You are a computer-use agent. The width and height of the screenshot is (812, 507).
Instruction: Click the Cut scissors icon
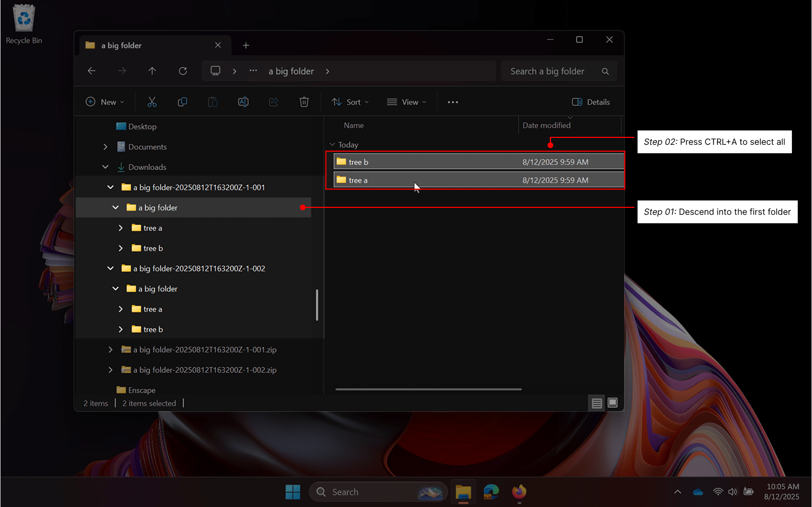point(152,102)
